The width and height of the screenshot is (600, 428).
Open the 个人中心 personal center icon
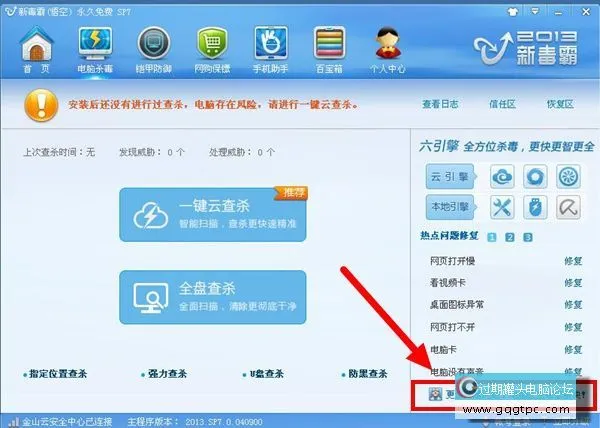[x=388, y=49]
